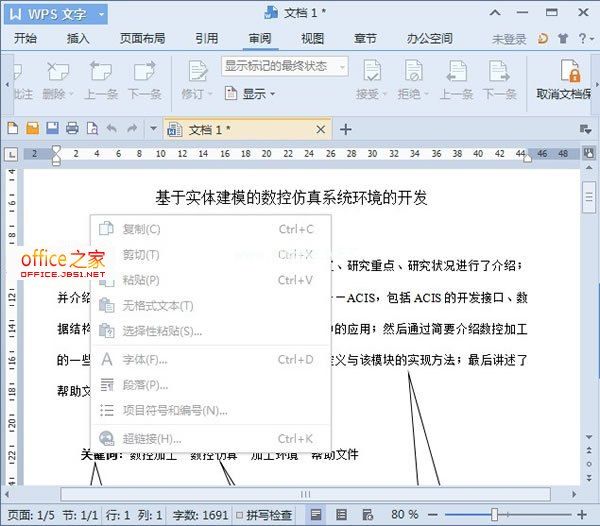The image size is (600, 526).
Task: Switch to the 页面布局 ribbon tab
Action: [x=145, y=39]
